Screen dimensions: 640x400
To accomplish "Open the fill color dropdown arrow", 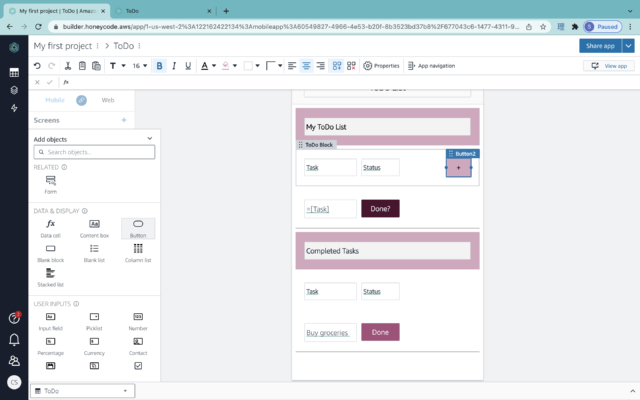I will (x=235, y=66).
